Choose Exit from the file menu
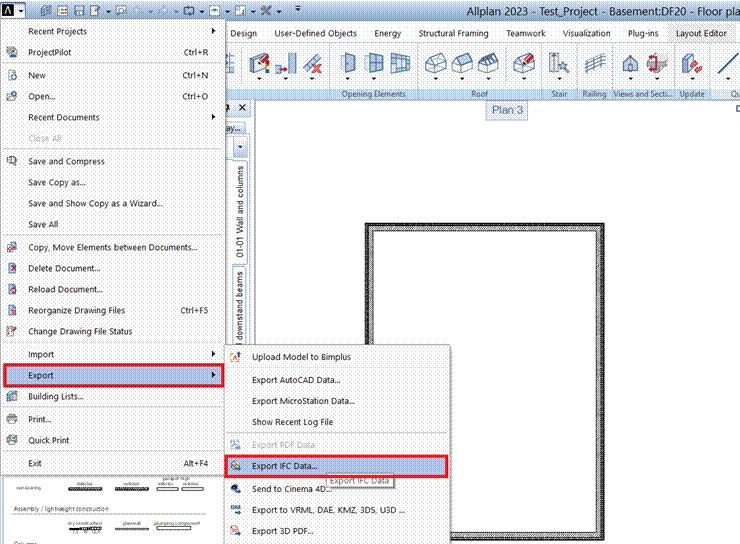 point(34,463)
